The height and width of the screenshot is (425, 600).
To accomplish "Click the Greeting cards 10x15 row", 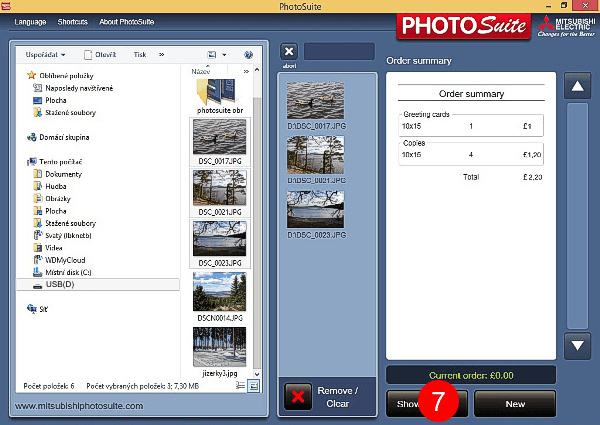I will coord(471,126).
